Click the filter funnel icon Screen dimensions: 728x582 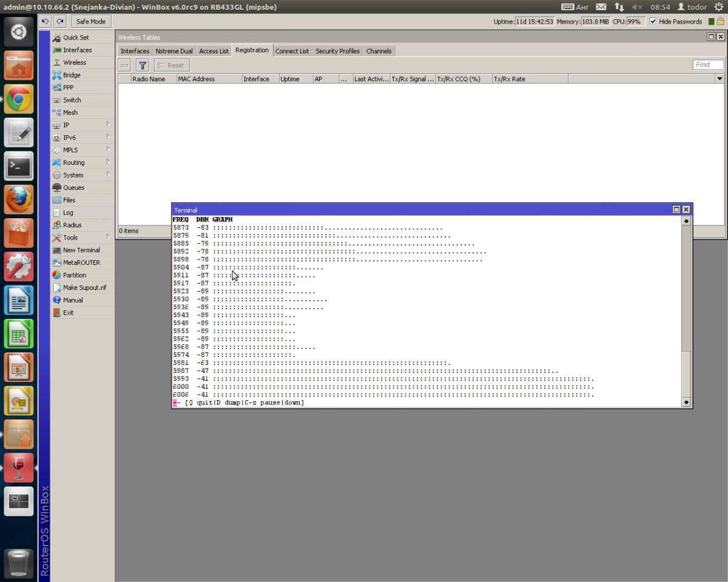pos(142,65)
